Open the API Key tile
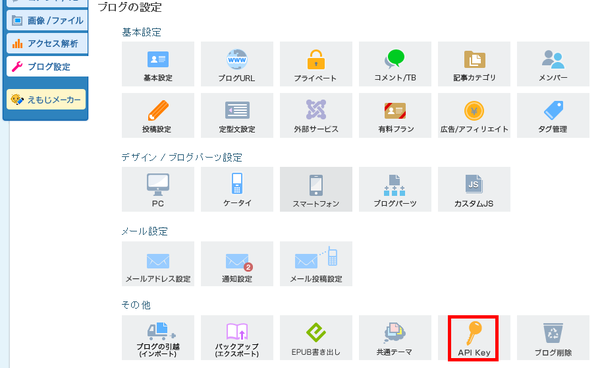The image size is (600, 368). point(474,337)
